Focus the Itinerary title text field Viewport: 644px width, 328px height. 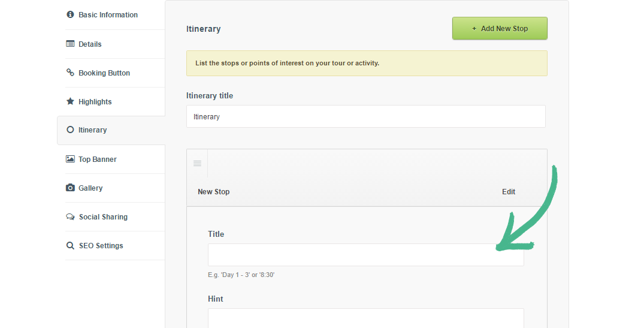(x=365, y=116)
